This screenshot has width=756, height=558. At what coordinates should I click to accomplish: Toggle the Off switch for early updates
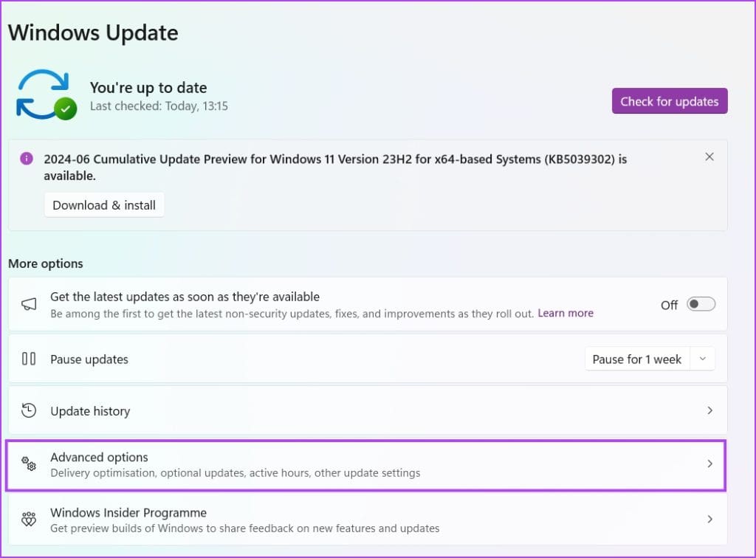pyautogui.click(x=701, y=303)
